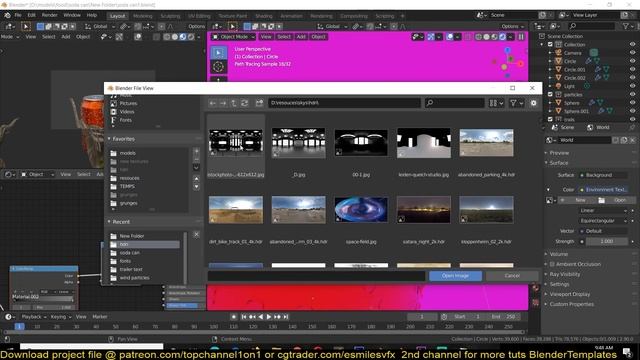Open the Window menu

72,15
